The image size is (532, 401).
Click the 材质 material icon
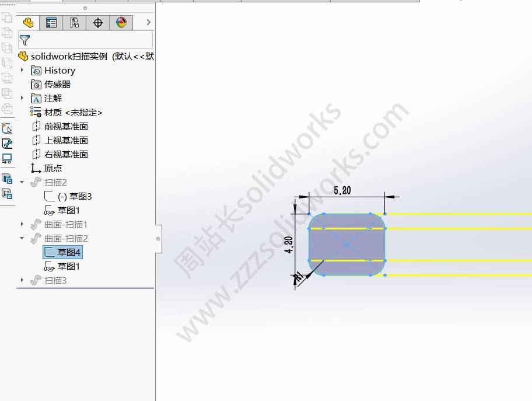[36, 112]
